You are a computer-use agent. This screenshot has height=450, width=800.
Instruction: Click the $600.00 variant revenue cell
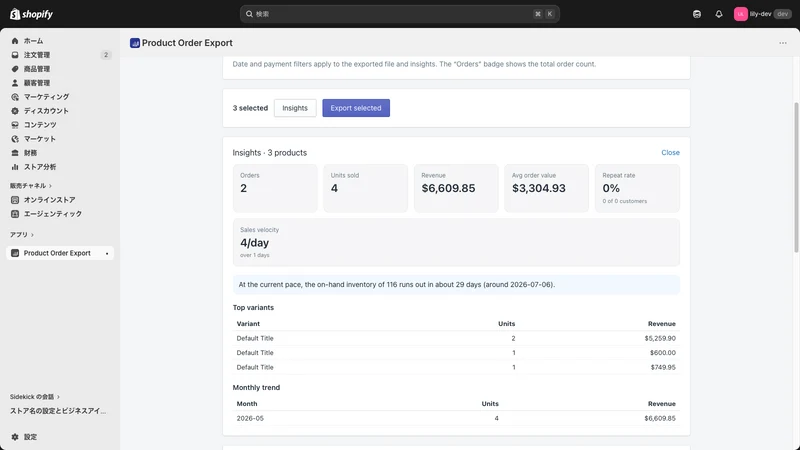tap(663, 353)
